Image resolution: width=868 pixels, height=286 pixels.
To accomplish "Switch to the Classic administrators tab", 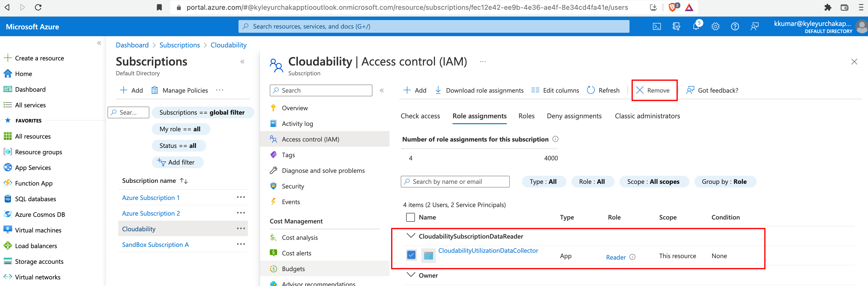I will 647,116.
